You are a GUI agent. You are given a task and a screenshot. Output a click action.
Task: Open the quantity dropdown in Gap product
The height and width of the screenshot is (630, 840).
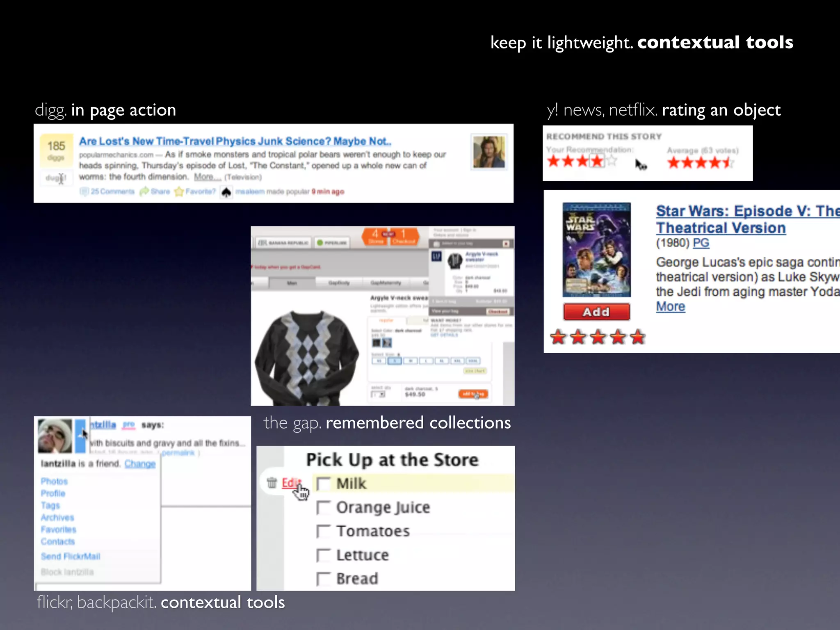pyautogui.click(x=378, y=395)
